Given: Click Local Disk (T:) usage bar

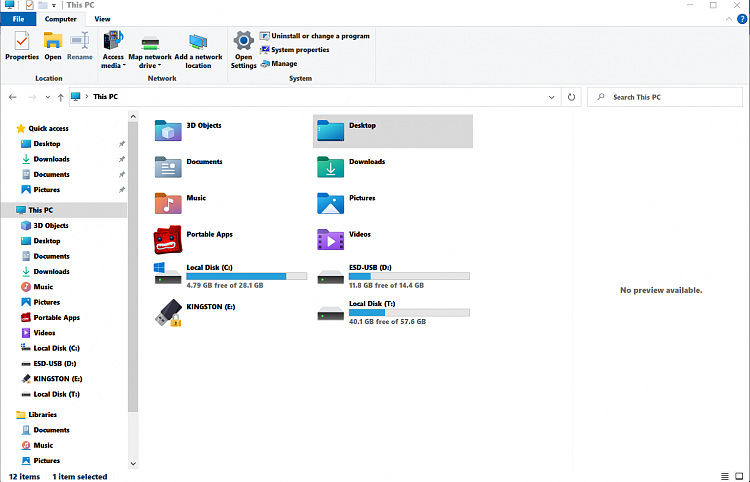Looking at the screenshot, I should (x=409, y=313).
